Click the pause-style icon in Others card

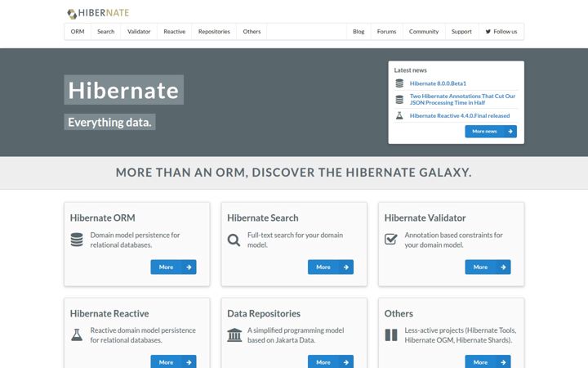(x=391, y=335)
